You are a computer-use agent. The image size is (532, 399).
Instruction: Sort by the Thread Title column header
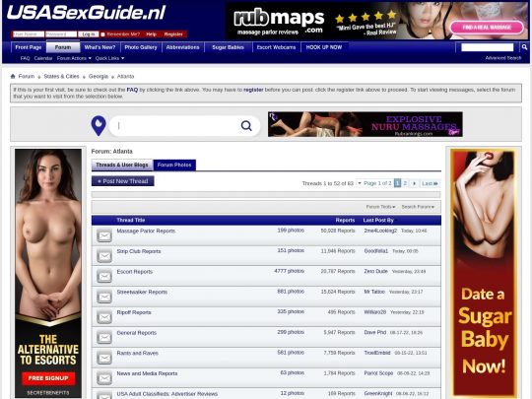(x=131, y=221)
